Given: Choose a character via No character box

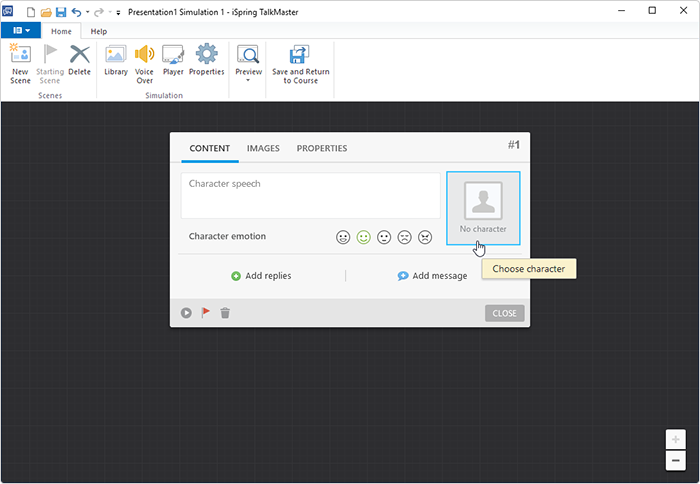Looking at the screenshot, I should pos(483,208).
